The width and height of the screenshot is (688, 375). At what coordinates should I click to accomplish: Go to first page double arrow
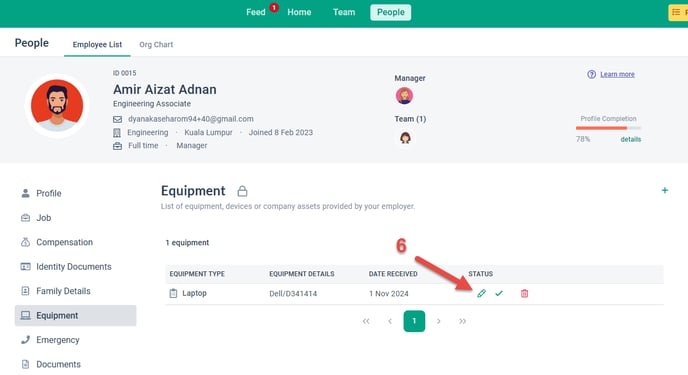366,321
